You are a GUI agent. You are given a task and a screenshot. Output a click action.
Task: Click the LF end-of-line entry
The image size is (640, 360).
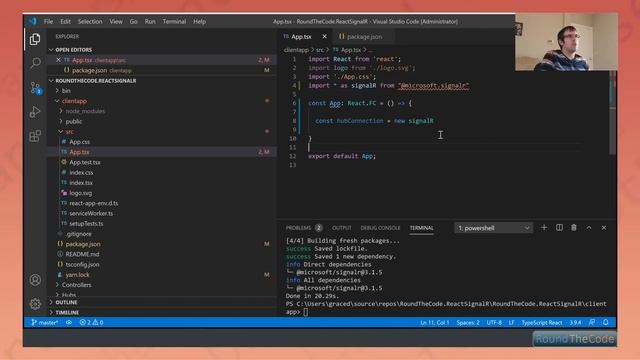point(511,322)
